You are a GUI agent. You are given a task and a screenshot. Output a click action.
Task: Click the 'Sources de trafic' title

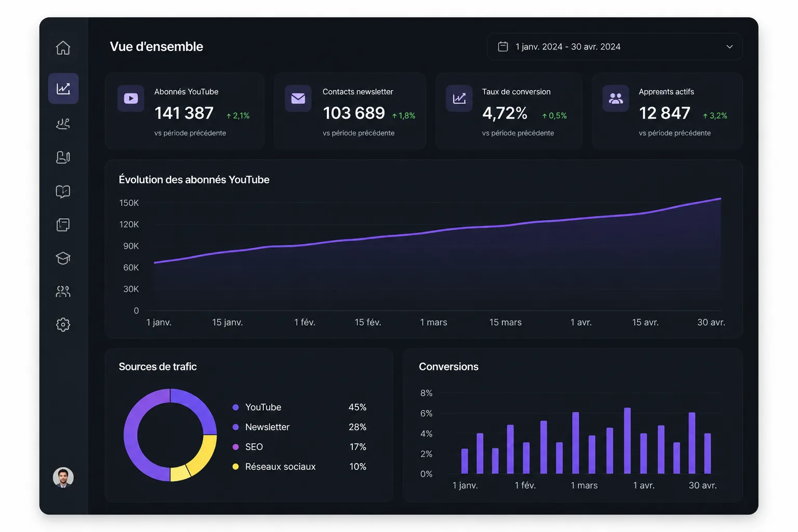(x=157, y=367)
